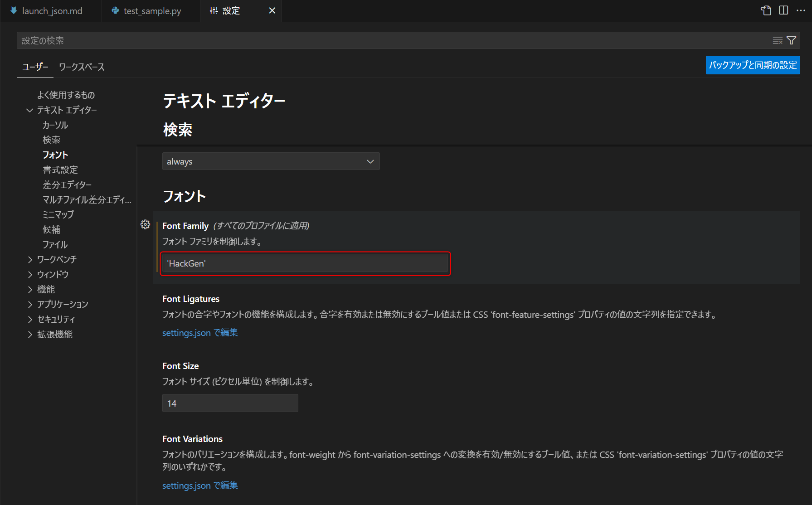812x505 pixels.
Task: Open the More Actions ellipsis menu
Action: (x=801, y=10)
